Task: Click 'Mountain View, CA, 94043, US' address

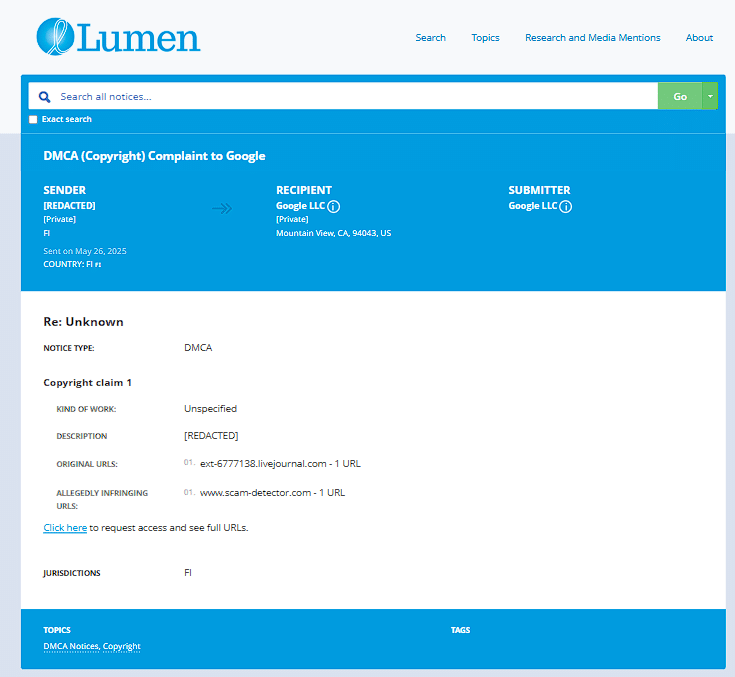Action: click(333, 233)
